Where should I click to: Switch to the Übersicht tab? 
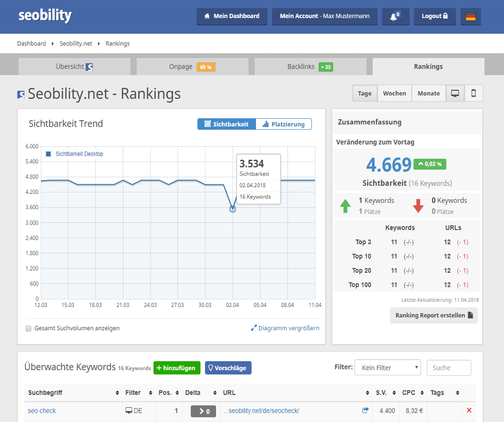tap(75, 66)
